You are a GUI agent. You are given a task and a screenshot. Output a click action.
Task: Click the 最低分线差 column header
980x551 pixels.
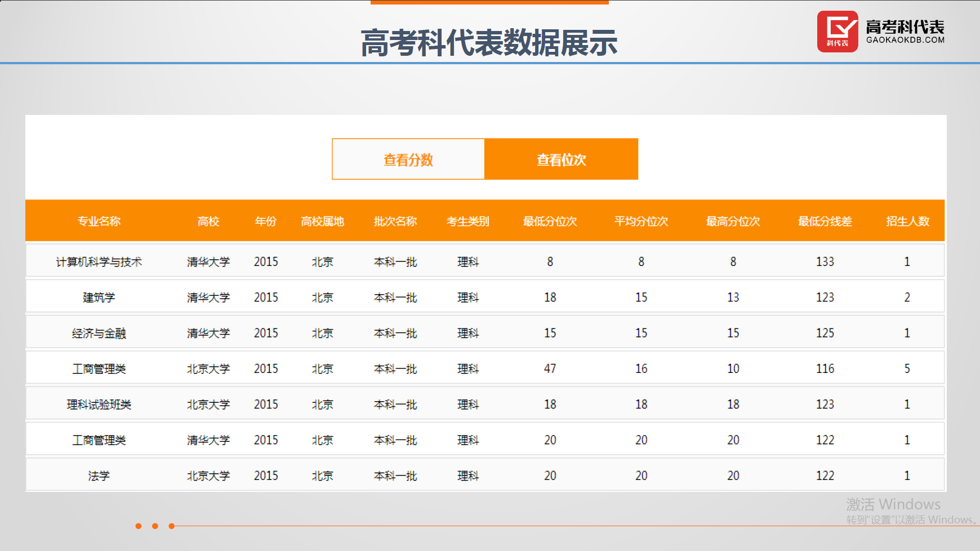pos(825,221)
